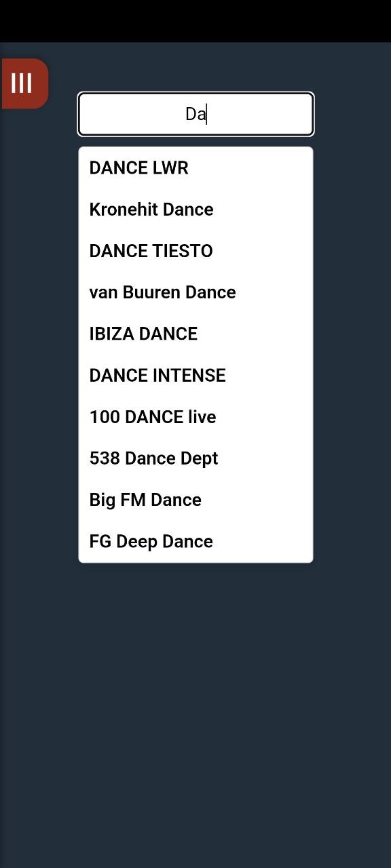This screenshot has width=391, height=868.
Task: Tap the word IBIZA in the suggestion list
Action: click(110, 334)
